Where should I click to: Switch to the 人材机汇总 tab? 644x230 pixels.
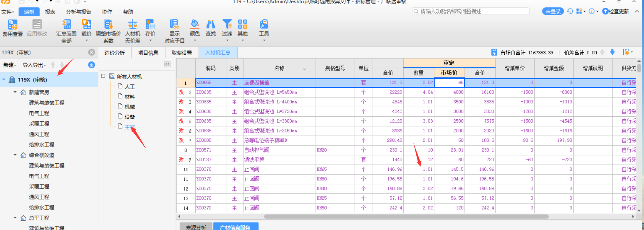click(x=218, y=53)
